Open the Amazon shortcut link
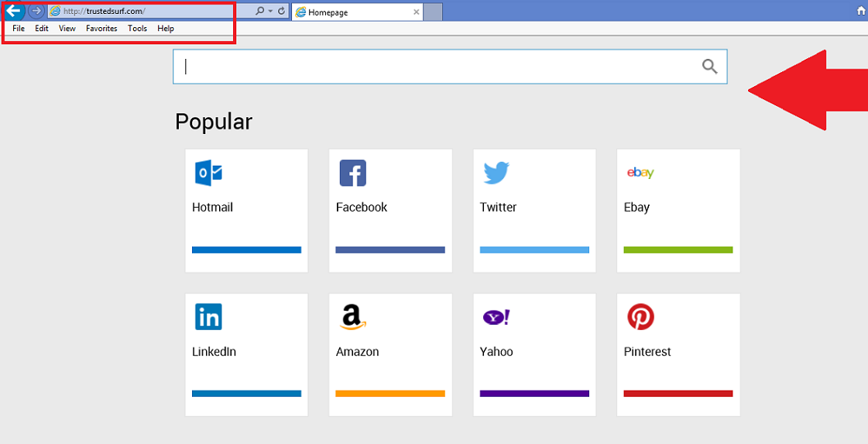 point(390,351)
